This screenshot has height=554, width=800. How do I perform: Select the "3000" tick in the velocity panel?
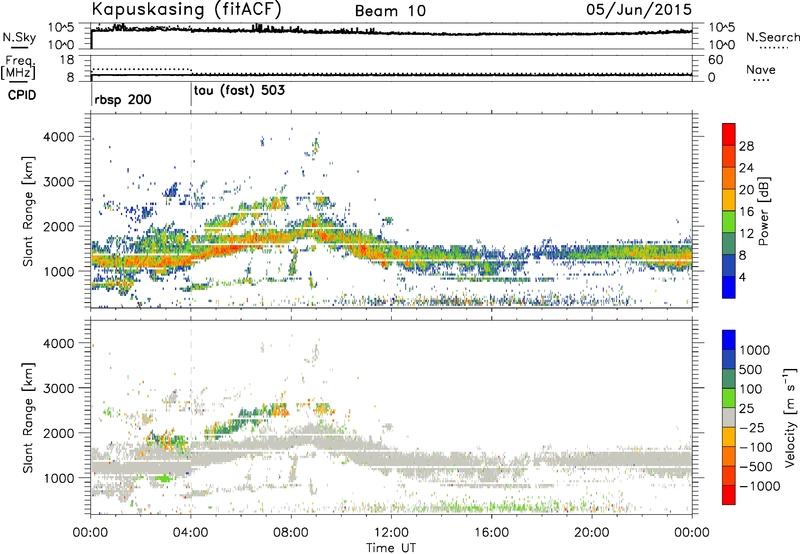click(59, 388)
